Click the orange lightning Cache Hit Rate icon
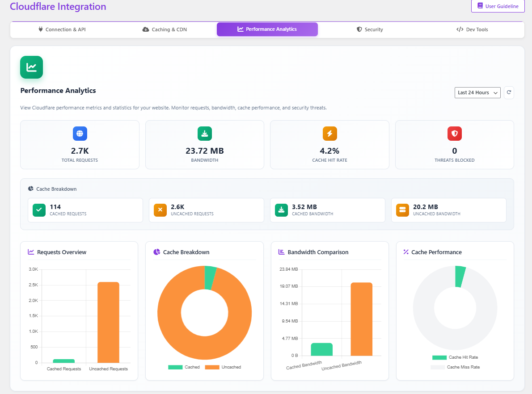Screen dimensions: 532x394 (x=329, y=134)
